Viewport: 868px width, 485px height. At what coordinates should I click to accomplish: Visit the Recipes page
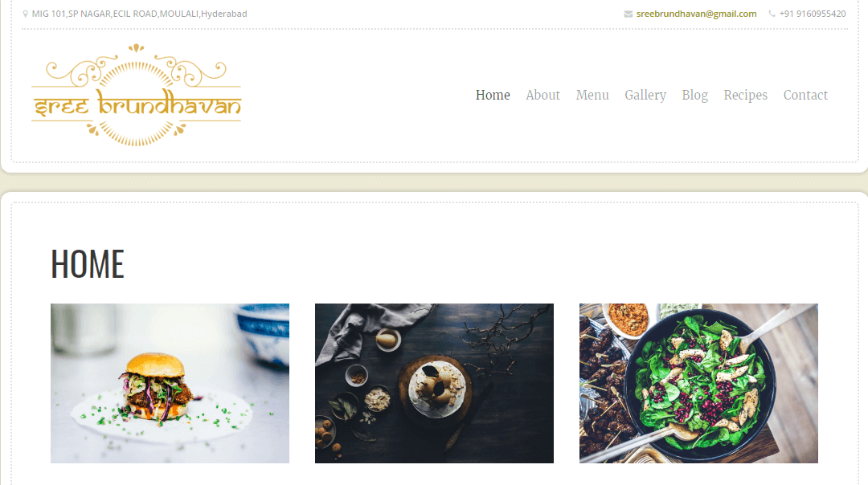pos(746,95)
